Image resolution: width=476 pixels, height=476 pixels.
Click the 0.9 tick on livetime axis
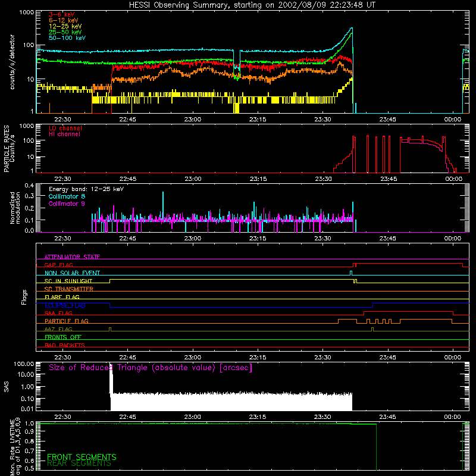click(x=29, y=431)
